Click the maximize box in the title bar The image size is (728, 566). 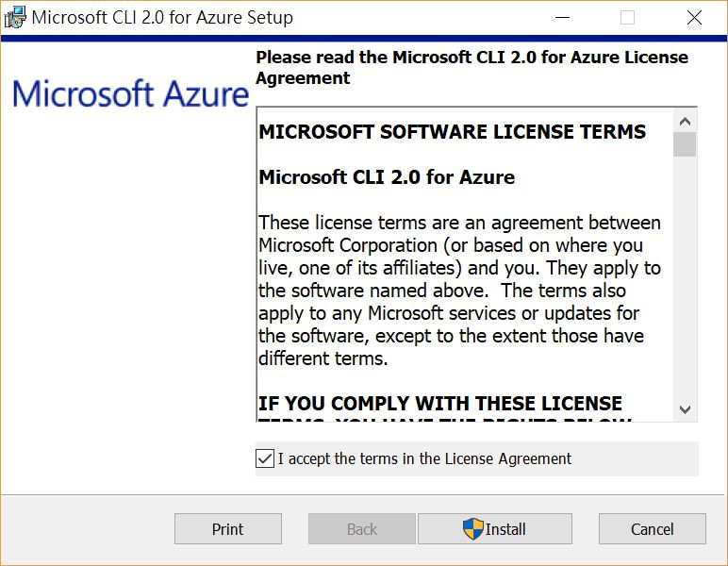[627, 18]
